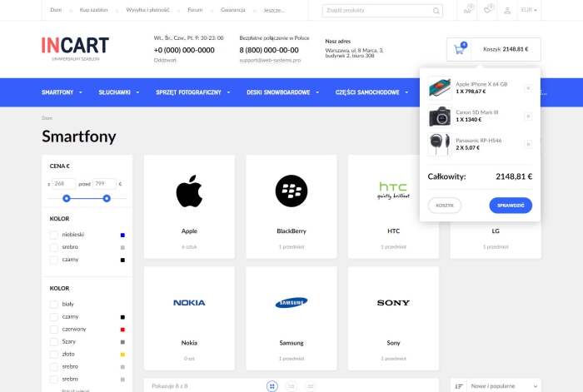The height and width of the screenshot is (392, 583).
Task: Click the iPhone X thumbnail in cart
Action: 440,88
